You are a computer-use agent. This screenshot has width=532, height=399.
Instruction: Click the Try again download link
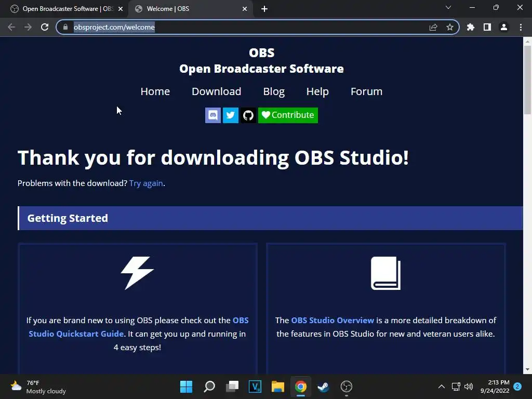point(146,183)
